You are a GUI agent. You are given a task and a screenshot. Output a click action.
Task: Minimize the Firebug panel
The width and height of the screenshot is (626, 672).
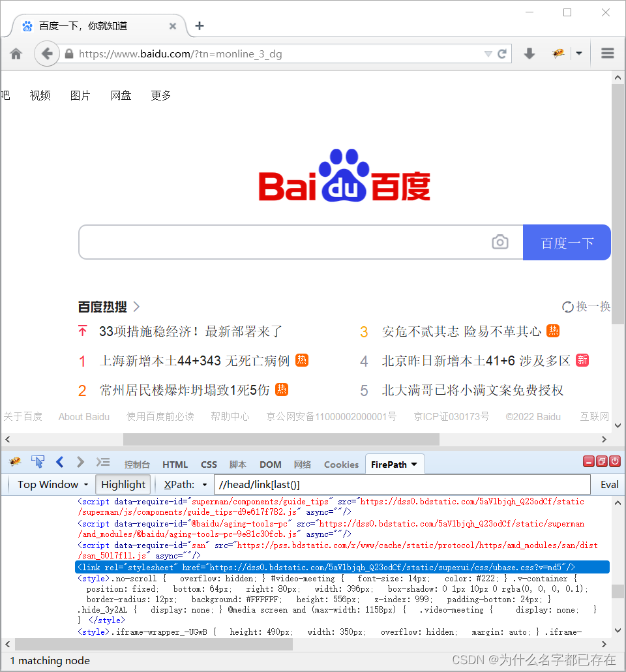click(589, 461)
